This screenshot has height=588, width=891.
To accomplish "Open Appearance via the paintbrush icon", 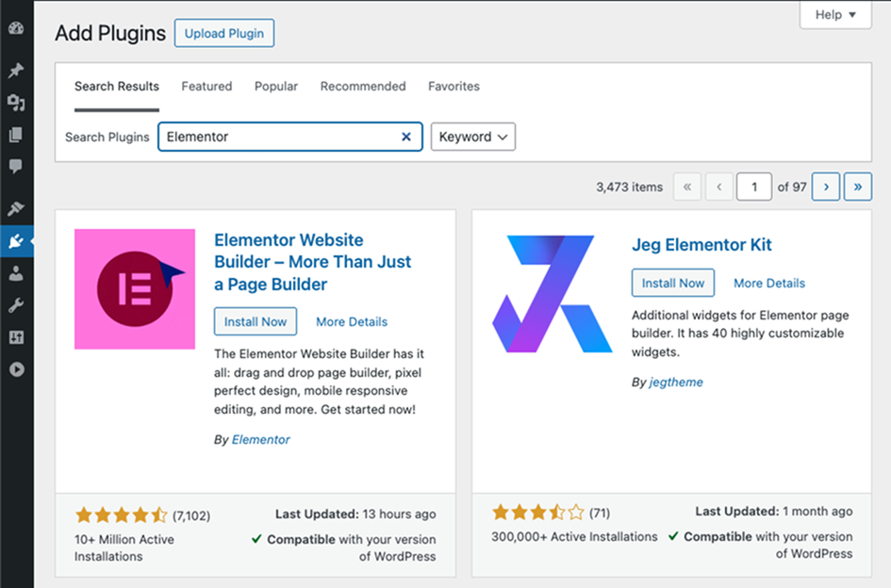I will pyautogui.click(x=16, y=209).
